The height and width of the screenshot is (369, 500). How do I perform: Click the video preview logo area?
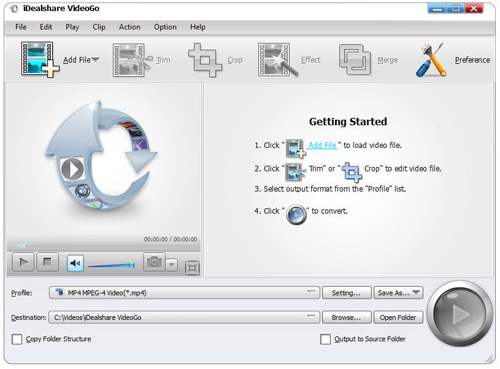point(102,156)
